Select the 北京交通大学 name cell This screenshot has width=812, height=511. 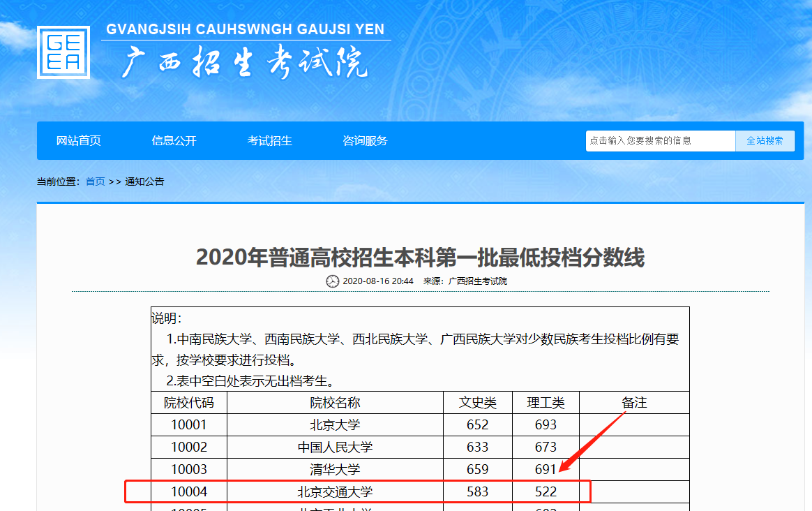coord(335,492)
